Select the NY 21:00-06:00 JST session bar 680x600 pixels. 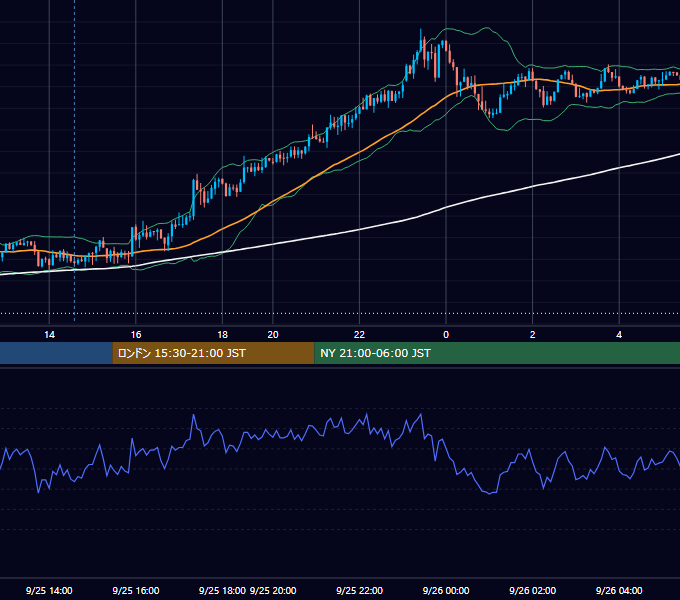(x=497, y=353)
